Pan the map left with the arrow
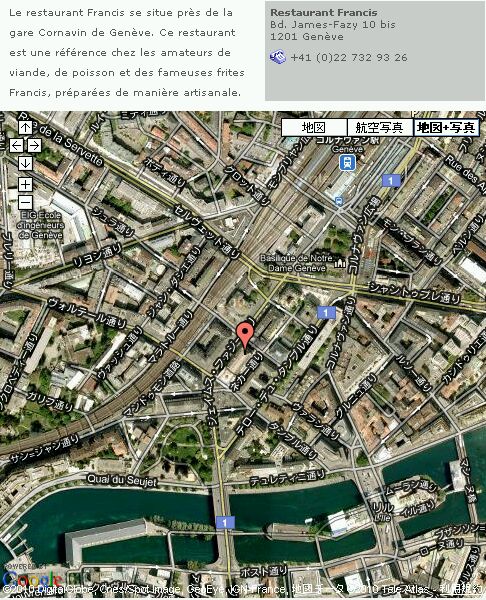The width and height of the screenshot is (486, 600). [x=16, y=145]
